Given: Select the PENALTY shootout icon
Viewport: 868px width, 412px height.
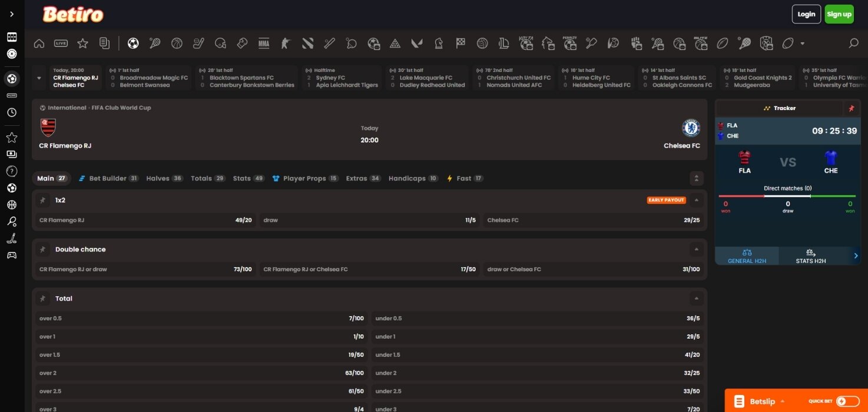Looking at the screenshot, I should click(x=569, y=42).
